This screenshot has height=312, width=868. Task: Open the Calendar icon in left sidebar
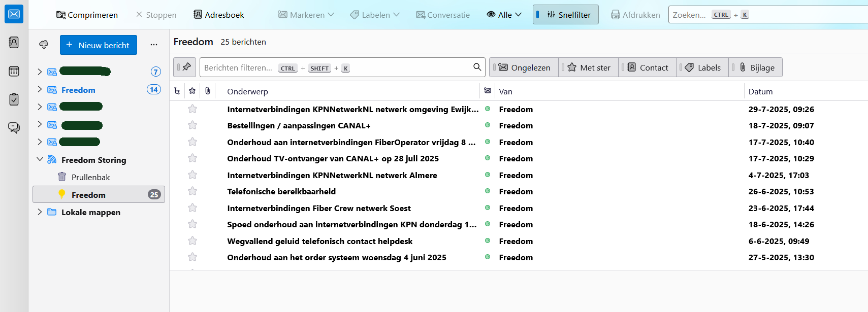[x=14, y=72]
